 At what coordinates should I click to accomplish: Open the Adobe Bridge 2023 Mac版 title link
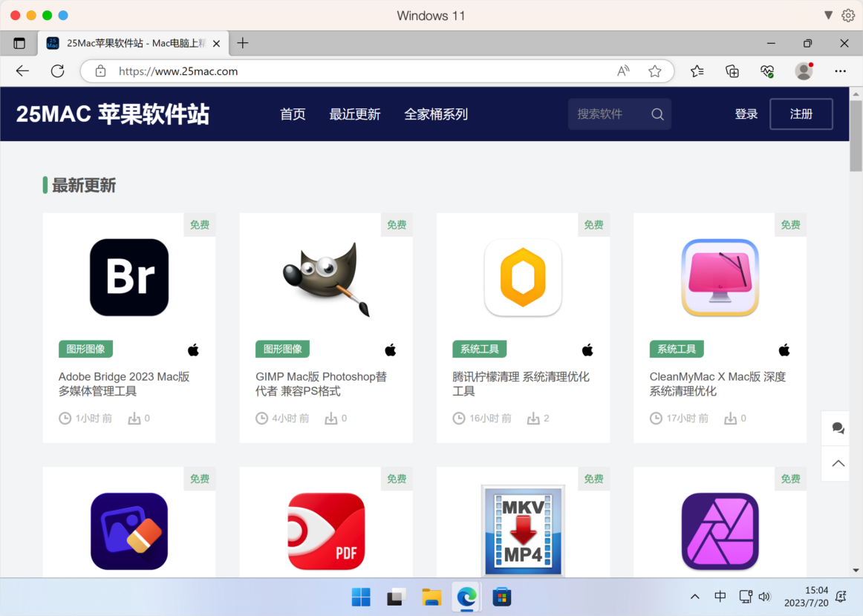coord(124,384)
